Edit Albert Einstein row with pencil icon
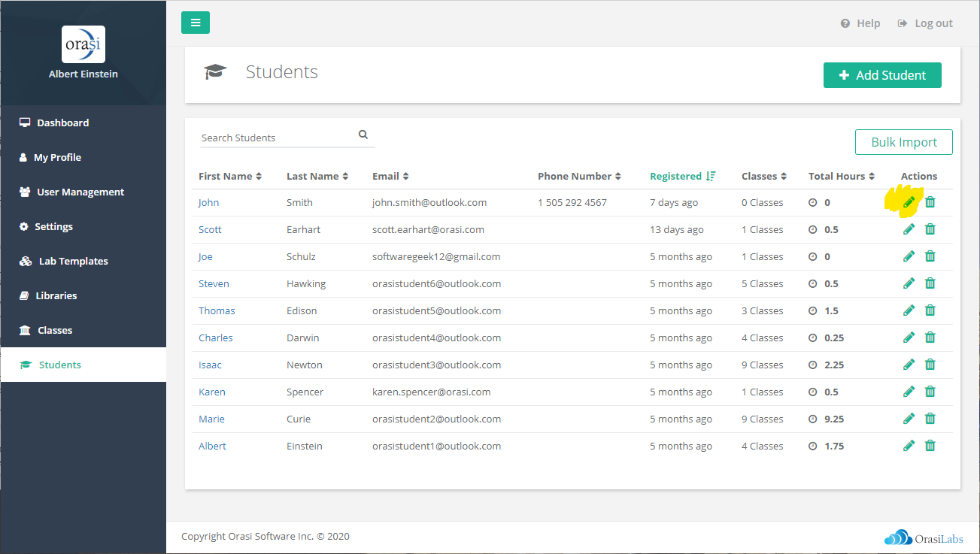Screen dimensions: 980x554 [x=909, y=446]
